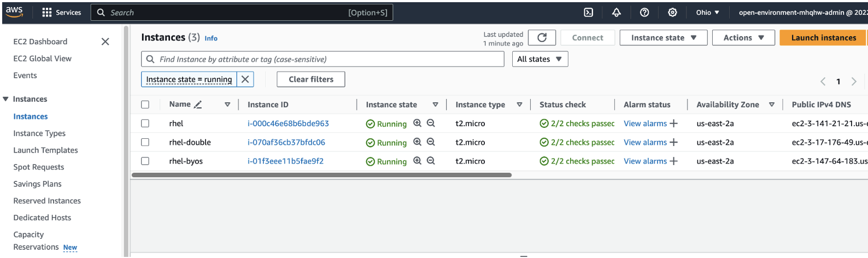Screen dimensions: 868x258
Task: Click the Launch instances button
Action: click(824, 38)
